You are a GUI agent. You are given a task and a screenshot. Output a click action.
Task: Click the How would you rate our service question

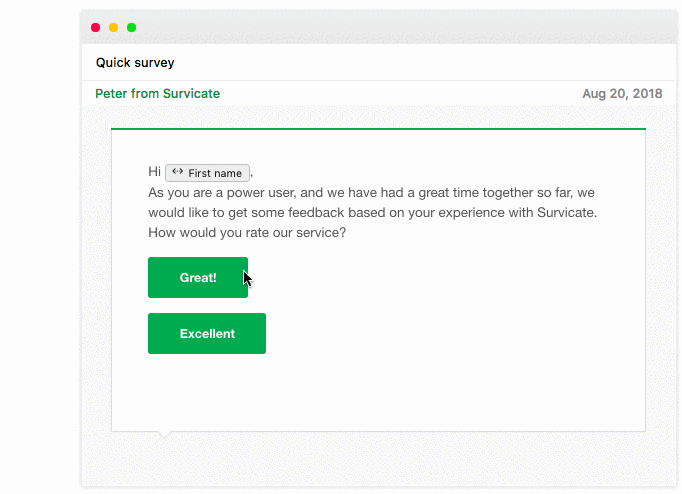point(247,233)
